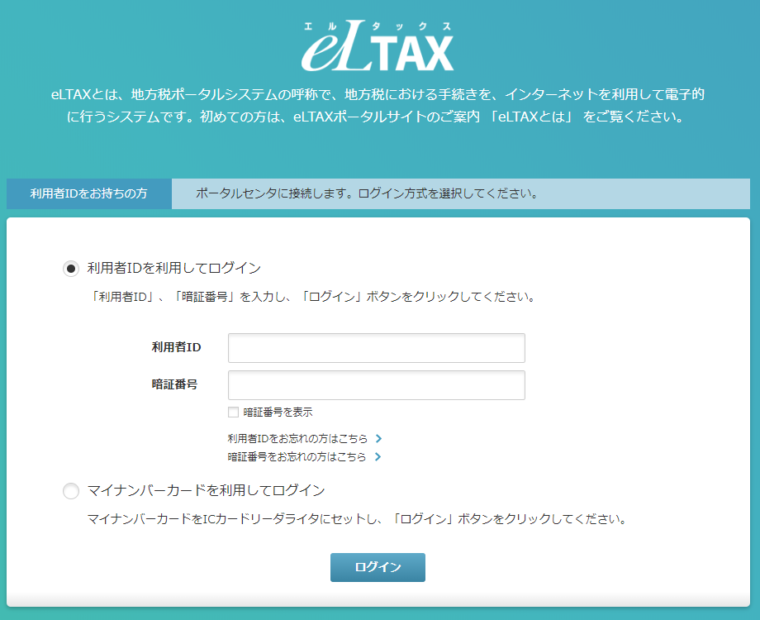760x620 pixels.
Task: Click the マイナンバーカードをICカードリーダライタにセットし text
Action: point(357,519)
